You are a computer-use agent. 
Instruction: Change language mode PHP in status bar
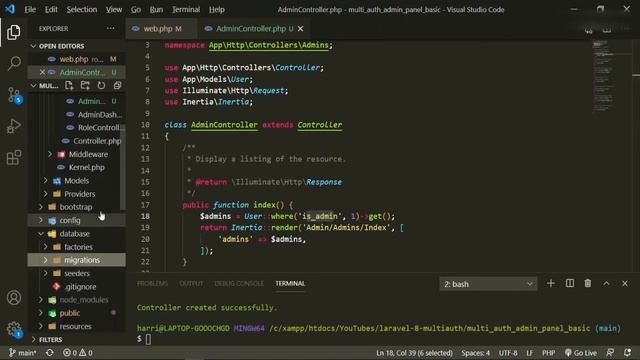pyautogui.click(x=549, y=353)
